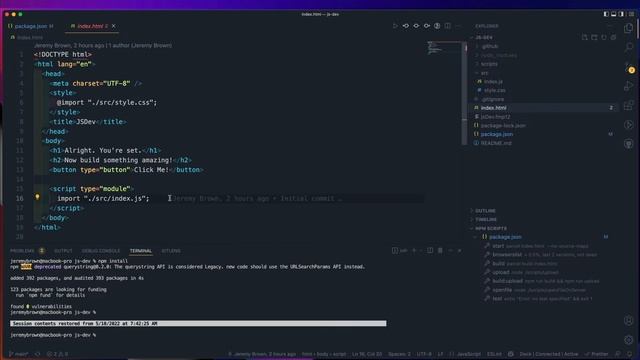Open the Run and Debug view
This screenshot has height=360, width=640.
[x=629, y=86]
